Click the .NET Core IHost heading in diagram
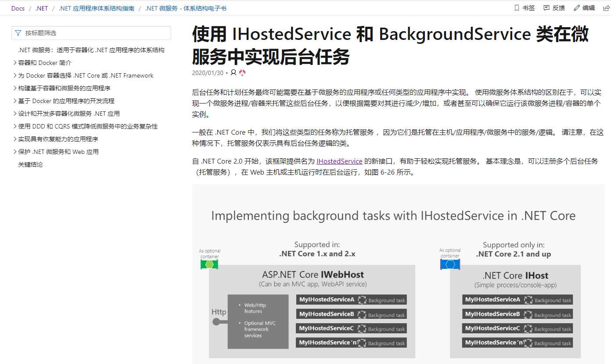Viewport: 611px width, 364px height. click(x=515, y=276)
